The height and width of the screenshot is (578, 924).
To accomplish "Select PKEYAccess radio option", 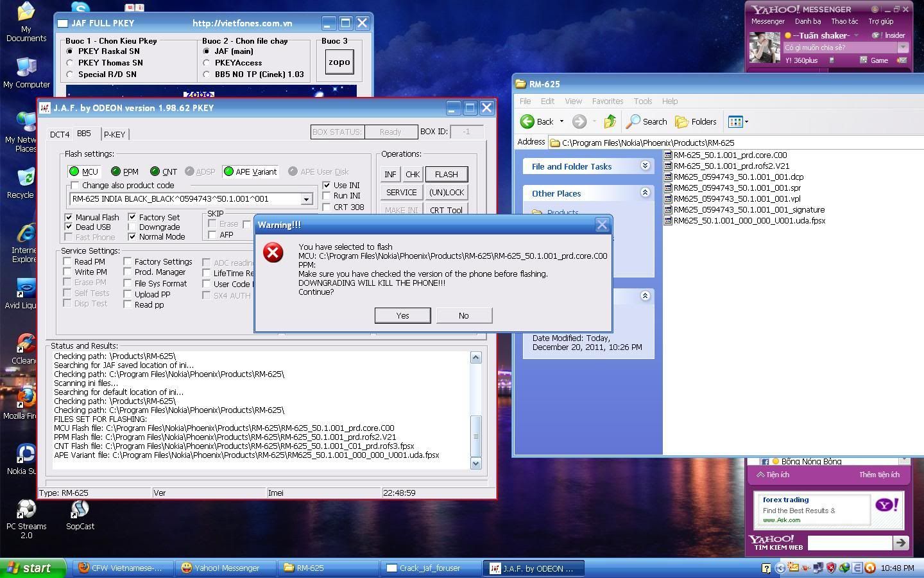I will click(x=207, y=63).
